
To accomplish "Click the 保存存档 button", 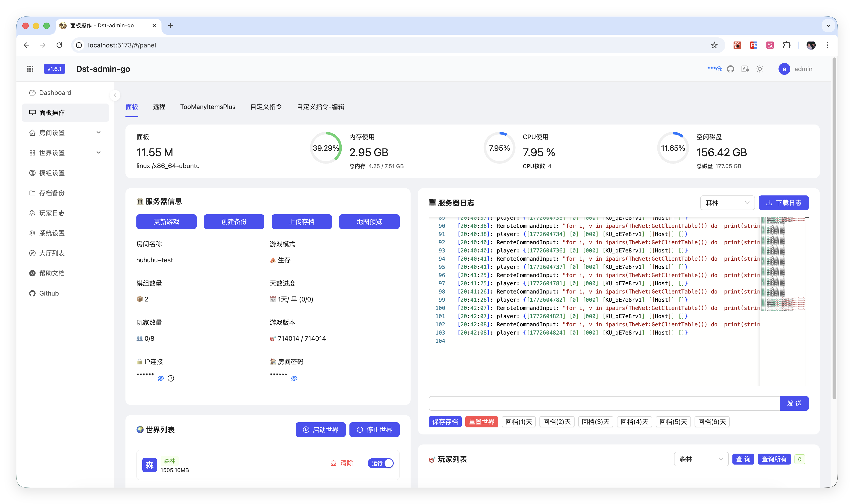I will 445,422.
